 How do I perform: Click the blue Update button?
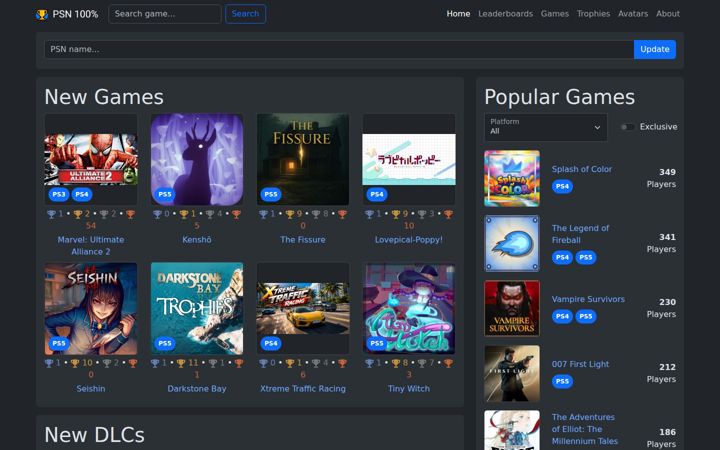coord(655,49)
